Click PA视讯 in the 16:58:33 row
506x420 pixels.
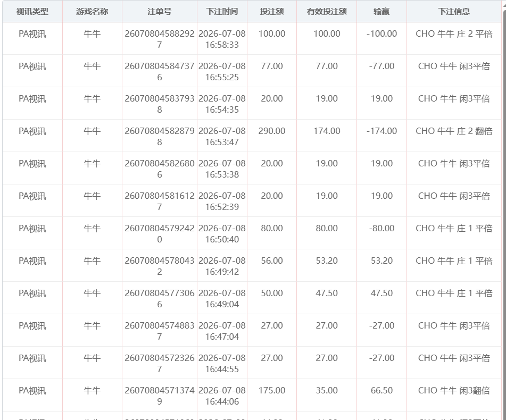(32, 33)
